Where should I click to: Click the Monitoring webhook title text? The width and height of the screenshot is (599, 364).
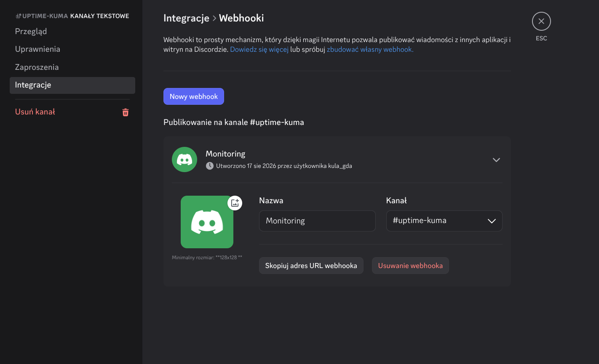[225, 154]
